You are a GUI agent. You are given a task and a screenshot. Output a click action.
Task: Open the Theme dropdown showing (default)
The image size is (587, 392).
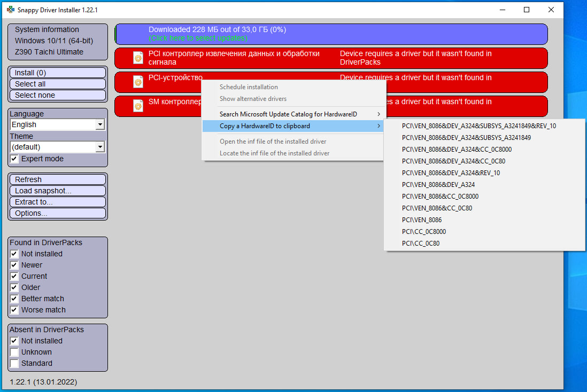[57, 147]
